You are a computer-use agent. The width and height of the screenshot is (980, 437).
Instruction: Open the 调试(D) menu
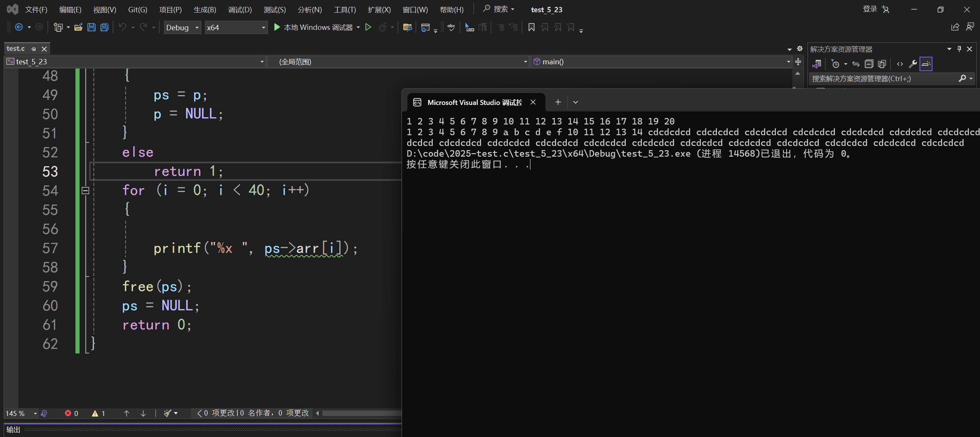click(240, 10)
